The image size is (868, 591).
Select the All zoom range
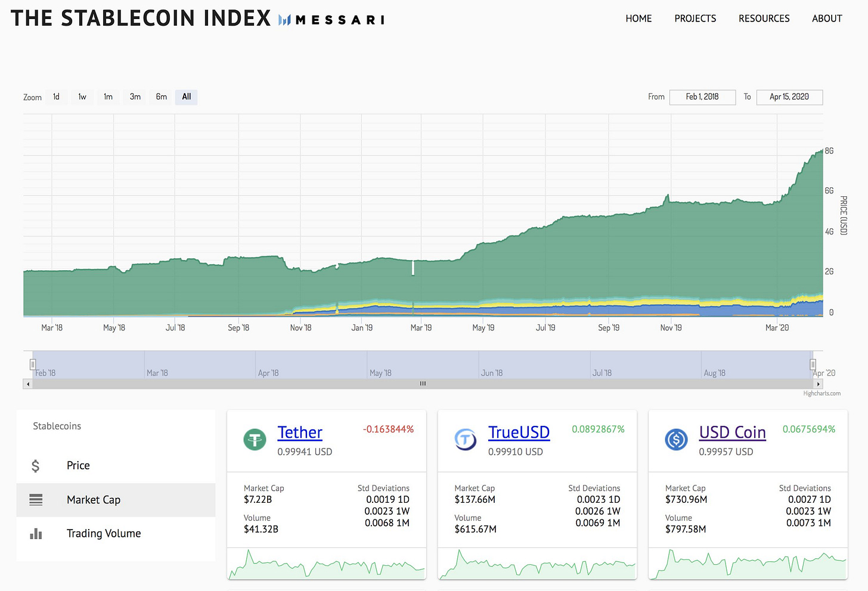pos(187,97)
